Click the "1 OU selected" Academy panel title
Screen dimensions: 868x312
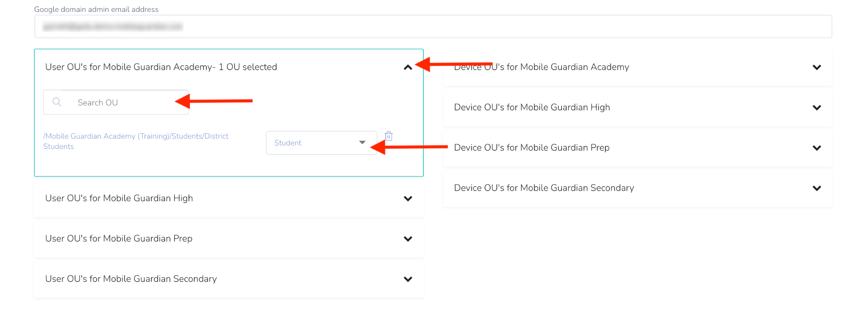(161, 67)
